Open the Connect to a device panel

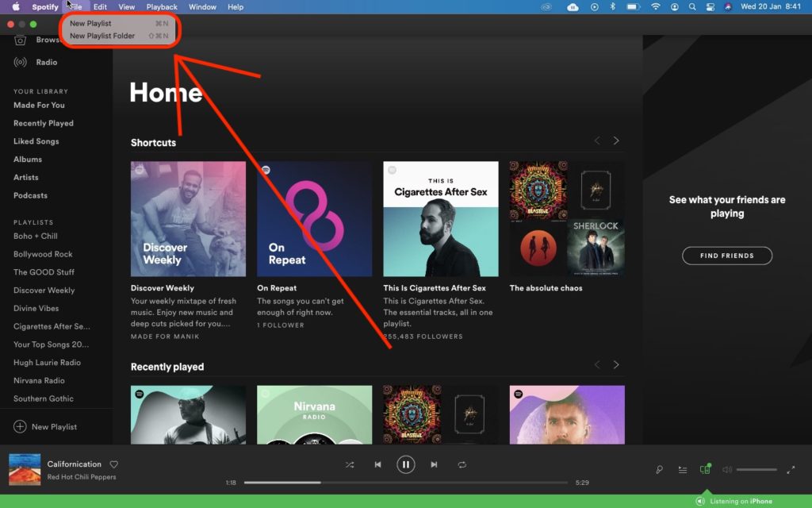pos(704,469)
